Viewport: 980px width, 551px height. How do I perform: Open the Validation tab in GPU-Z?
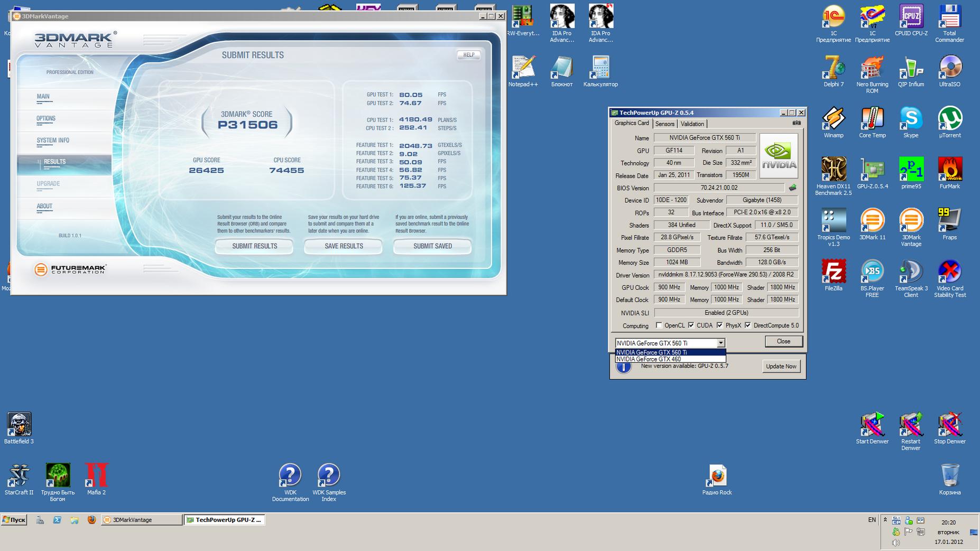tap(692, 124)
